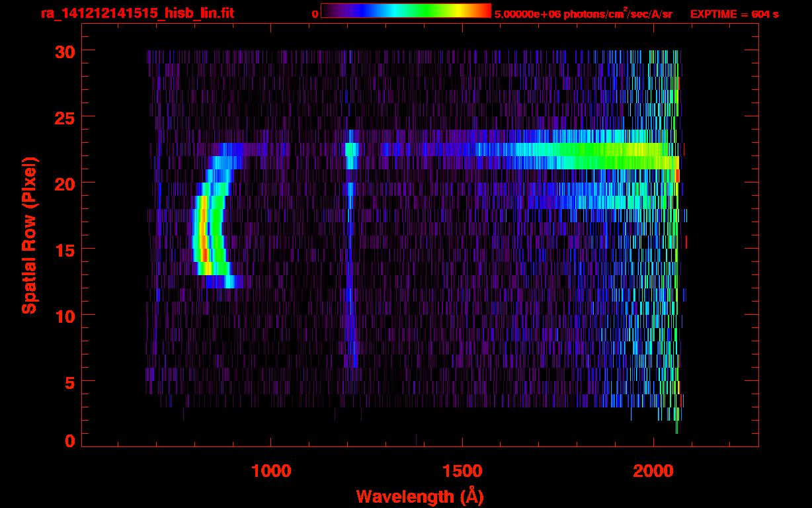Viewport: 812px width, 508px height.
Task: Click the 15 spatial row tick label
Action: click(63, 249)
